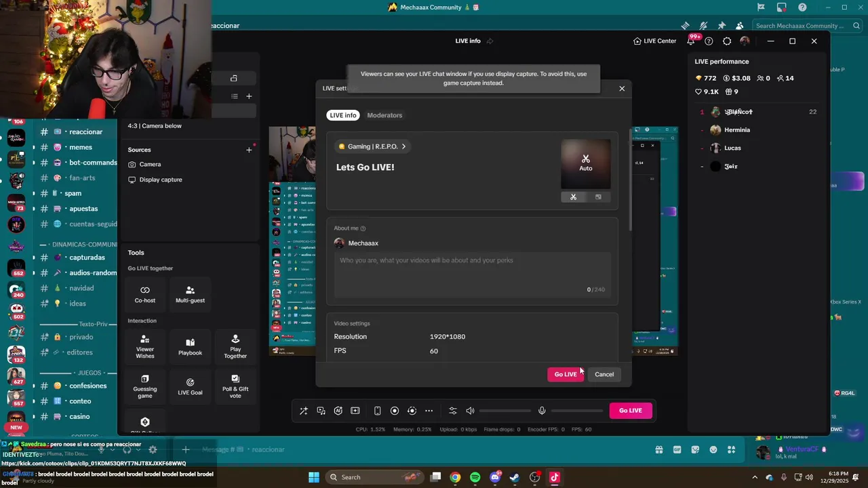Select the LIVE info tab

click(343, 115)
